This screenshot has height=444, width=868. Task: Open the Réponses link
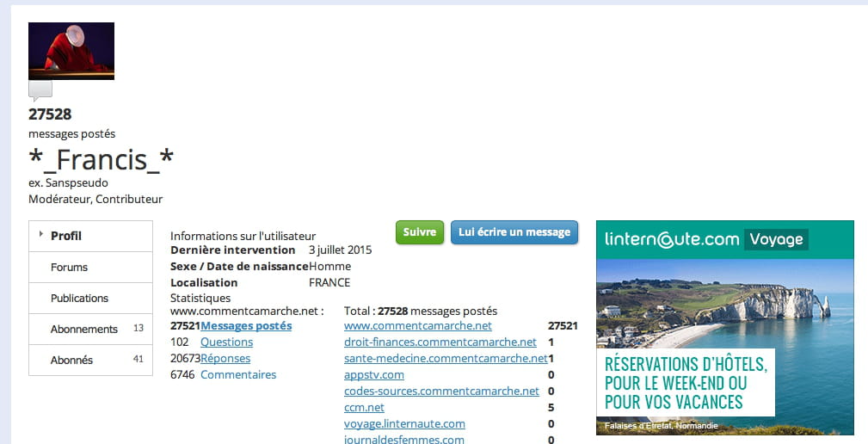click(225, 358)
